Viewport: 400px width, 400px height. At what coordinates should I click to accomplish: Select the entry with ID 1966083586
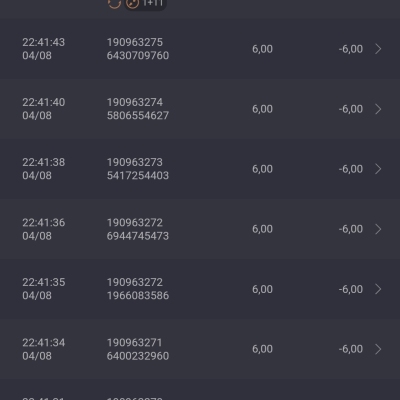coord(138,296)
